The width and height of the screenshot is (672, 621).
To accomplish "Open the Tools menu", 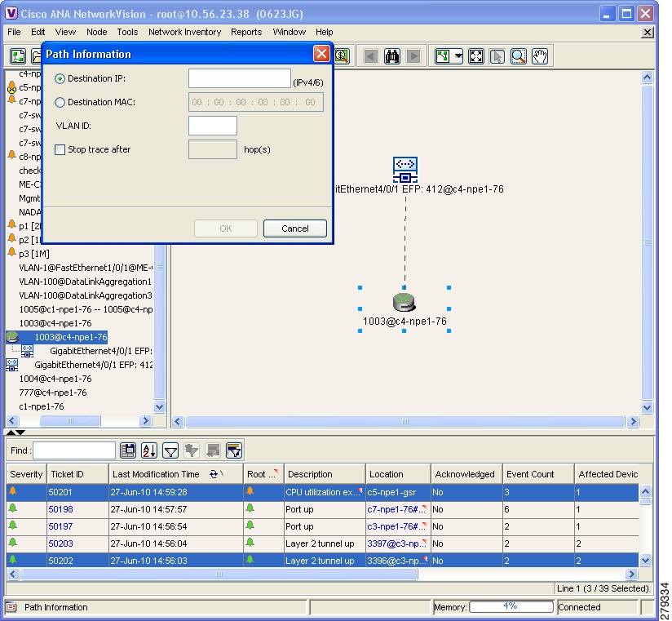I will point(127,32).
